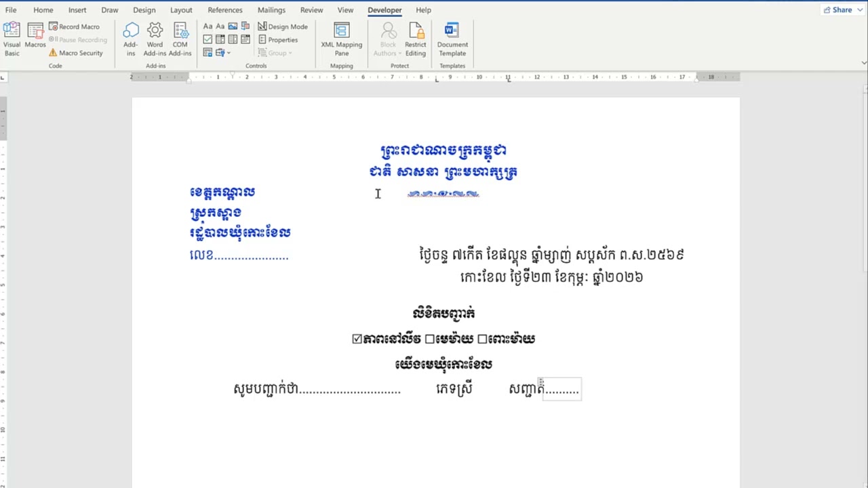Click the text រដ្ឋបាលឃុំកោះខែល
868x488 pixels.
(x=240, y=233)
